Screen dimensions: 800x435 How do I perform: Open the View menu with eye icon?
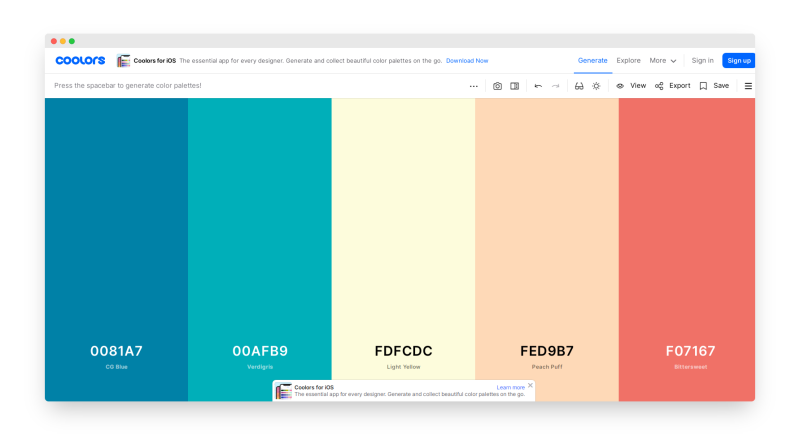click(x=631, y=86)
